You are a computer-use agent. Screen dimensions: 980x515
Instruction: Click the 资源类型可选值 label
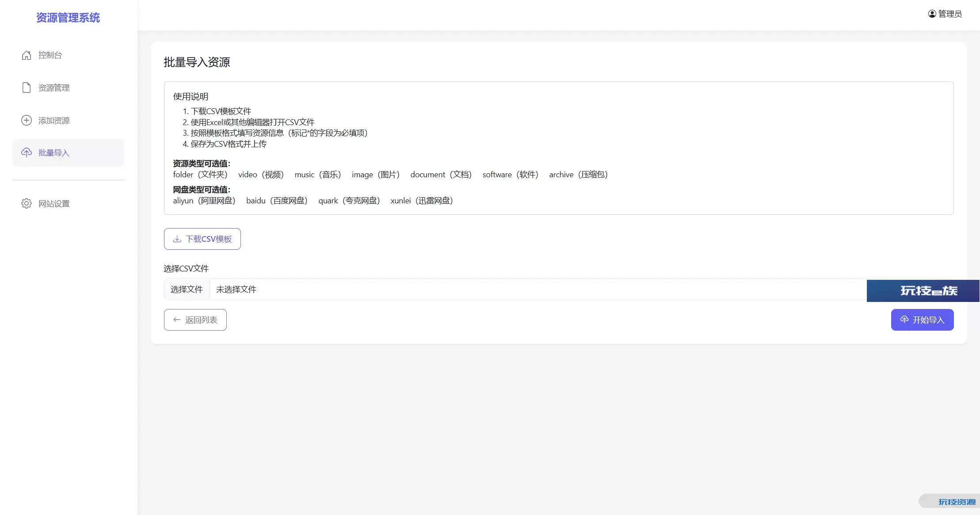[202, 164]
